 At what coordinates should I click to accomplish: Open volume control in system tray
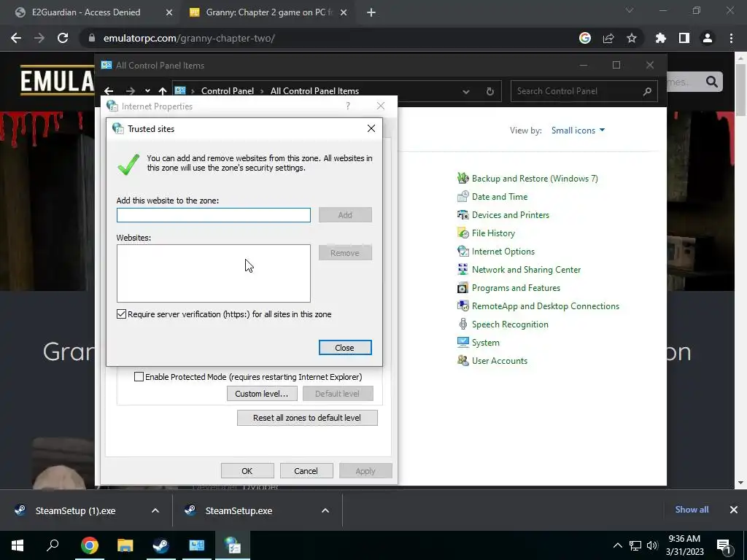tap(652, 545)
